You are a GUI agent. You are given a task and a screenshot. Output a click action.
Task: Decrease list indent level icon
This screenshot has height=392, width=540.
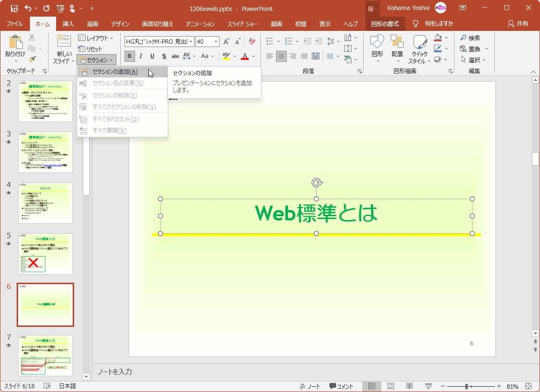(307, 42)
